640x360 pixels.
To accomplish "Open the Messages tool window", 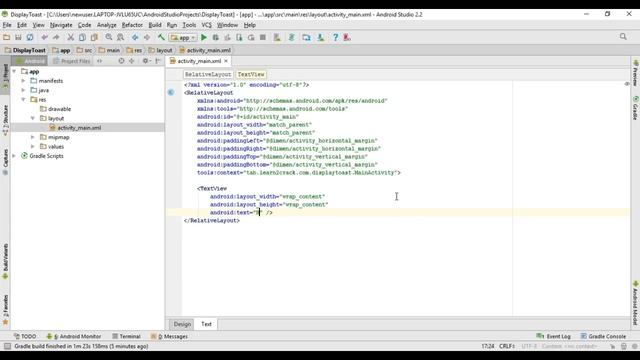I will coord(169,336).
